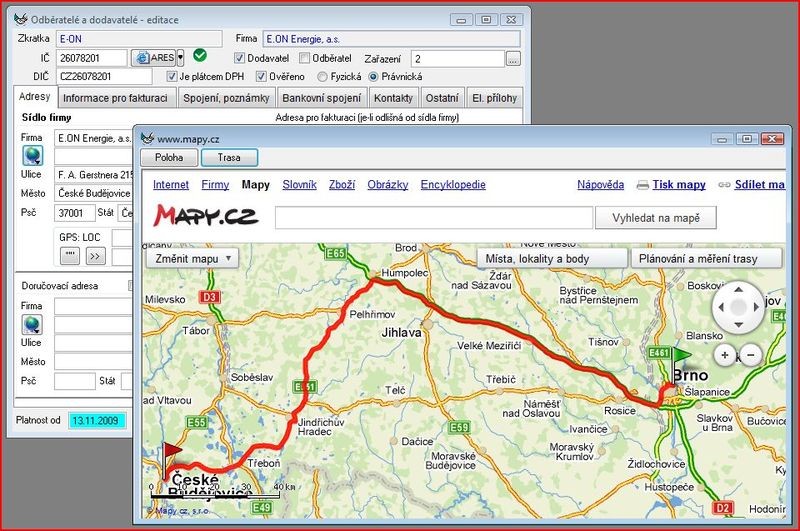Expand the ARES dropdown arrow
Viewport: 800px width, 531px height.
181,58
